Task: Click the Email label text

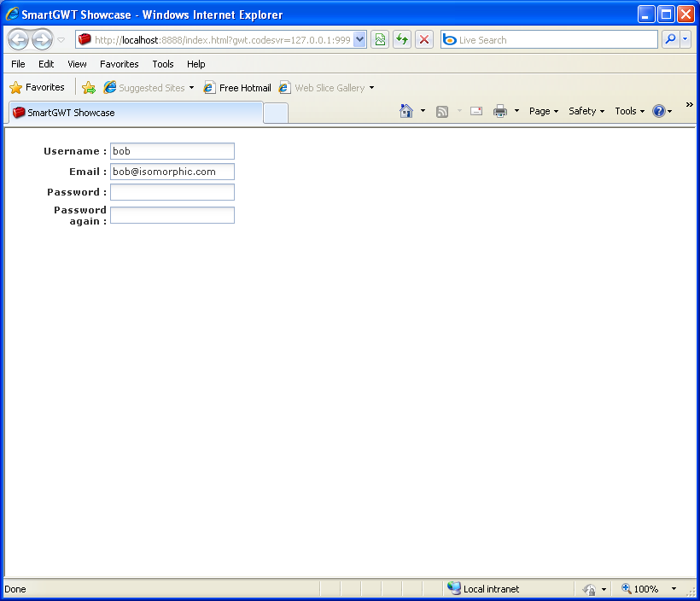Action: coord(87,172)
